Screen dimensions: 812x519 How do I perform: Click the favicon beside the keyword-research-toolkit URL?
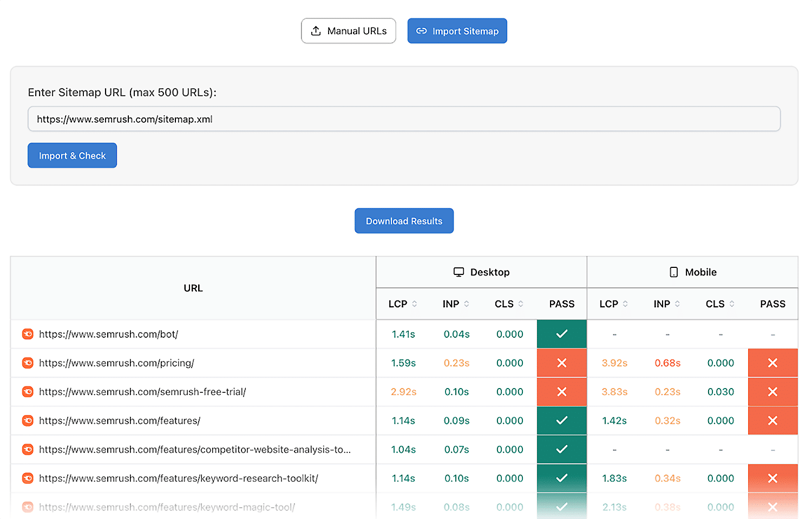(x=28, y=478)
